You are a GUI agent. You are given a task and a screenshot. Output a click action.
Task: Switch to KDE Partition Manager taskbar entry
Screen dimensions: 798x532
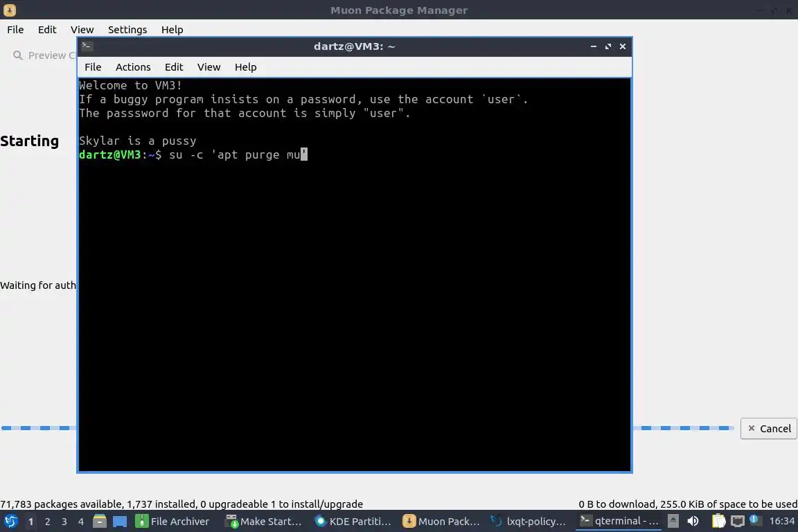point(353,522)
